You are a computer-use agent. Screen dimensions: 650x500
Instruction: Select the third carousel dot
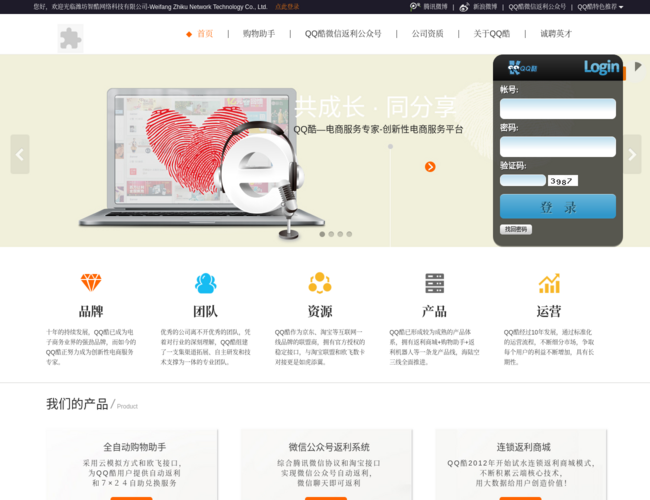pyautogui.click(x=340, y=234)
